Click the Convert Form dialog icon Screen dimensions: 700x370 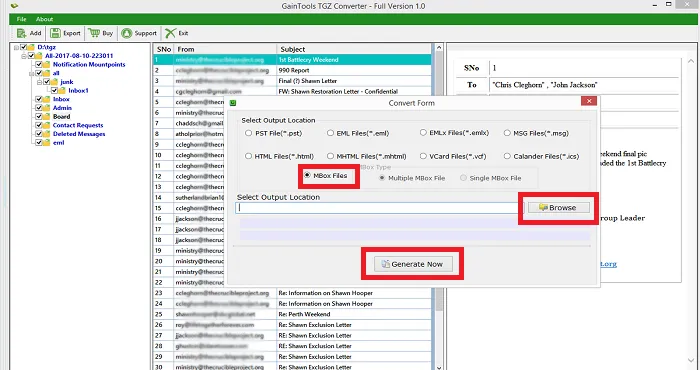(x=233, y=103)
